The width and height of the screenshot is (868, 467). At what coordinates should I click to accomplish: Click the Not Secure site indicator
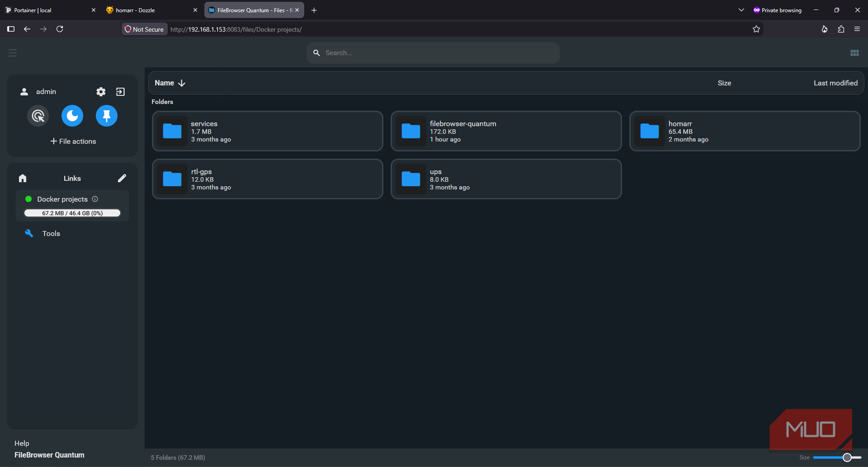(144, 29)
